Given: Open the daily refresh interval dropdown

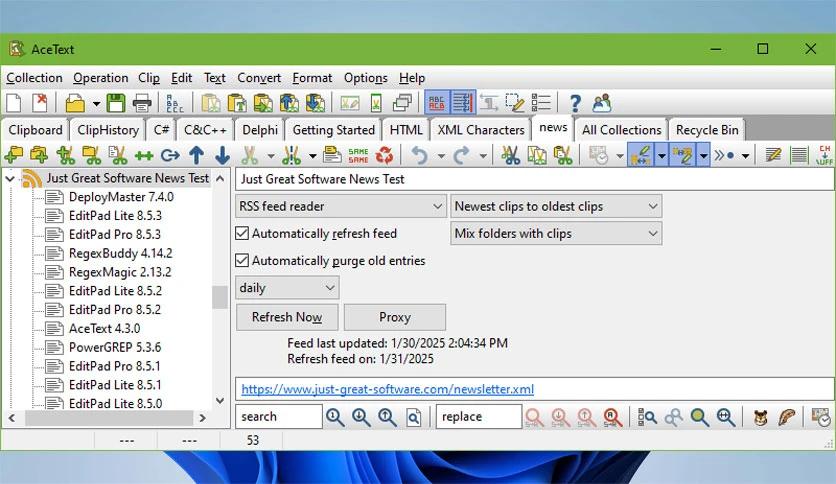Looking at the screenshot, I should 287,288.
